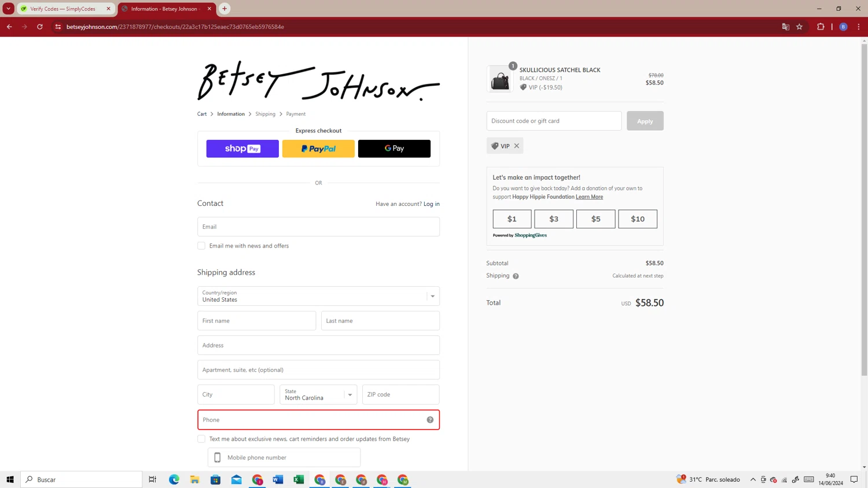Close the Verify Codes tab
Screen dimensions: 868x488
pos(108,9)
